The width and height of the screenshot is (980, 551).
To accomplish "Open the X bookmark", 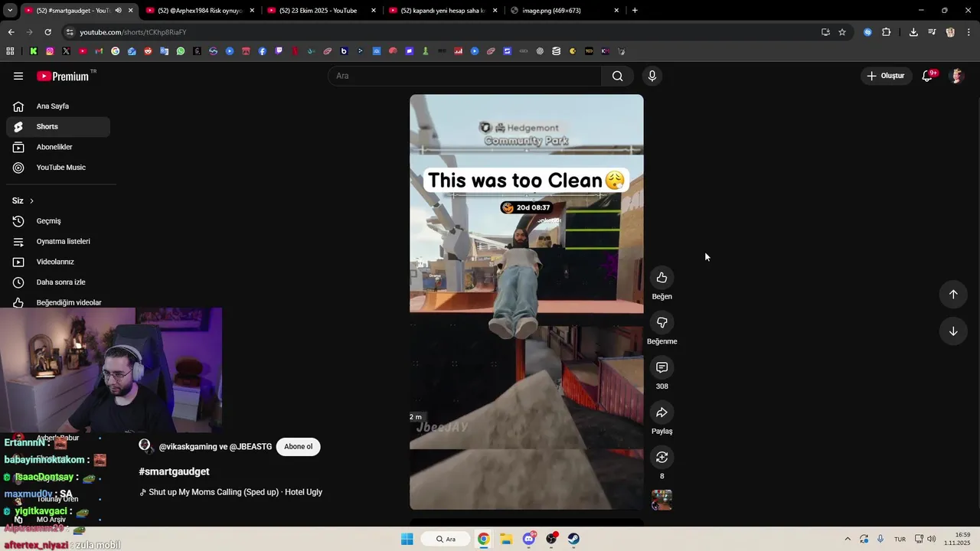I will (x=66, y=51).
